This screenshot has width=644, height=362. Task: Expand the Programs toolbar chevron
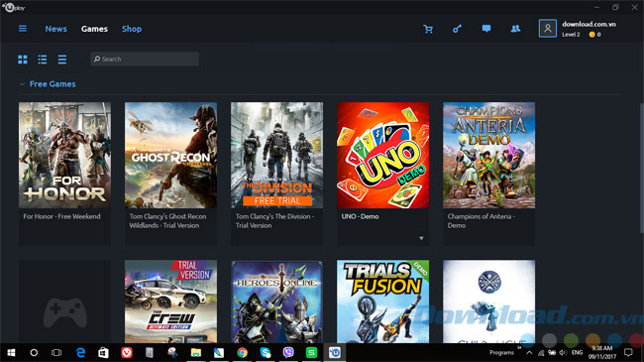[x=519, y=348]
